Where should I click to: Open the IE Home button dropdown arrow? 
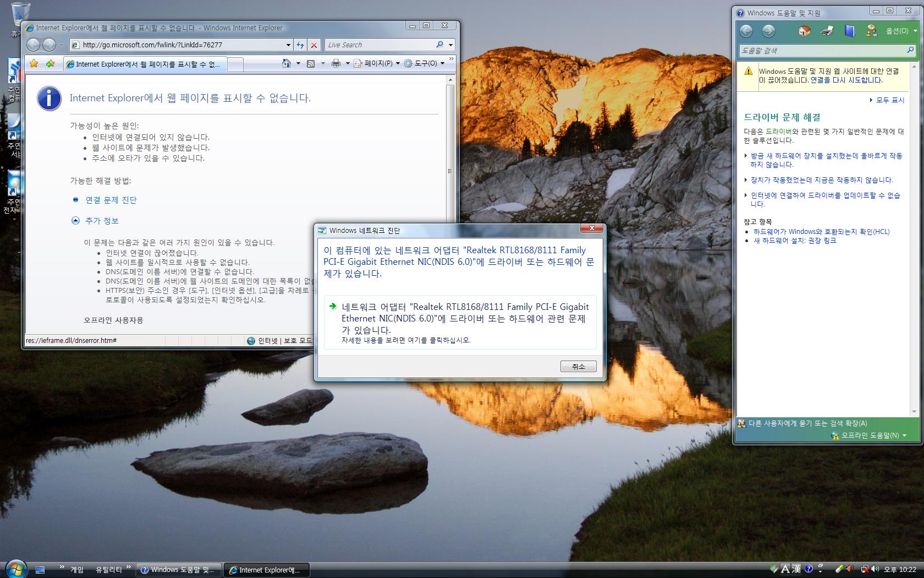(x=298, y=63)
